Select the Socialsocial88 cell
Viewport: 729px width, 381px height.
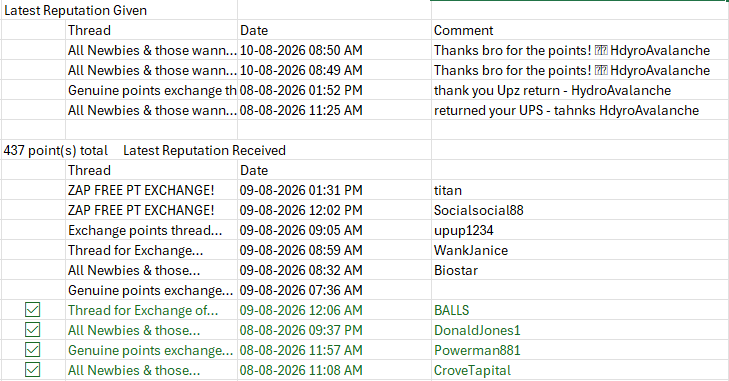(580, 210)
